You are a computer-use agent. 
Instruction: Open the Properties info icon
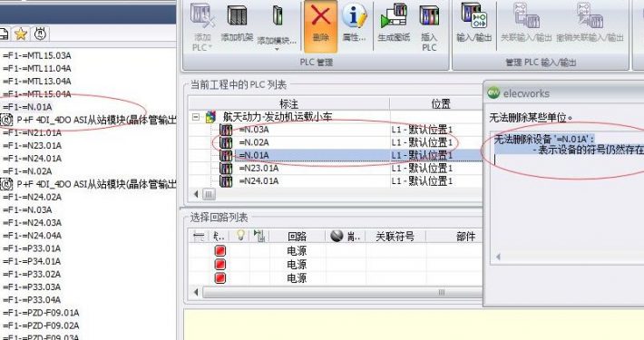pyautogui.click(x=354, y=16)
